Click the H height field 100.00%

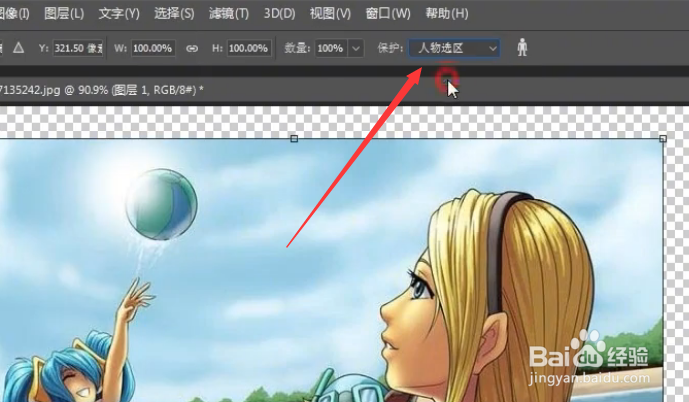coord(249,48)
